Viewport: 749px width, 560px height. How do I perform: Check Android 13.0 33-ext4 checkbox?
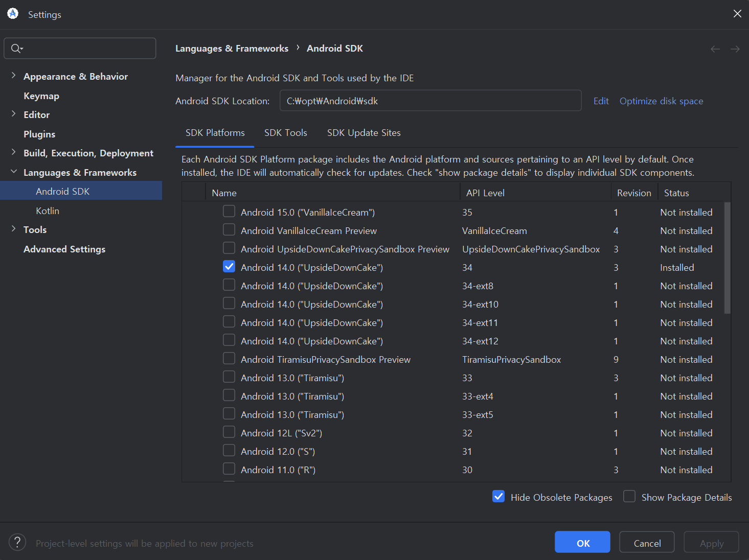click(229, 395)
